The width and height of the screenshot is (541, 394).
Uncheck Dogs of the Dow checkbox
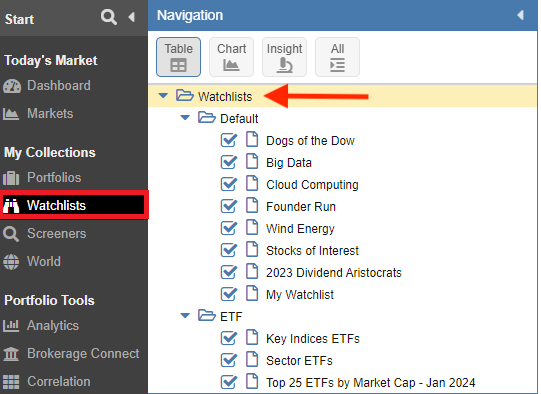tap(229, 140)
